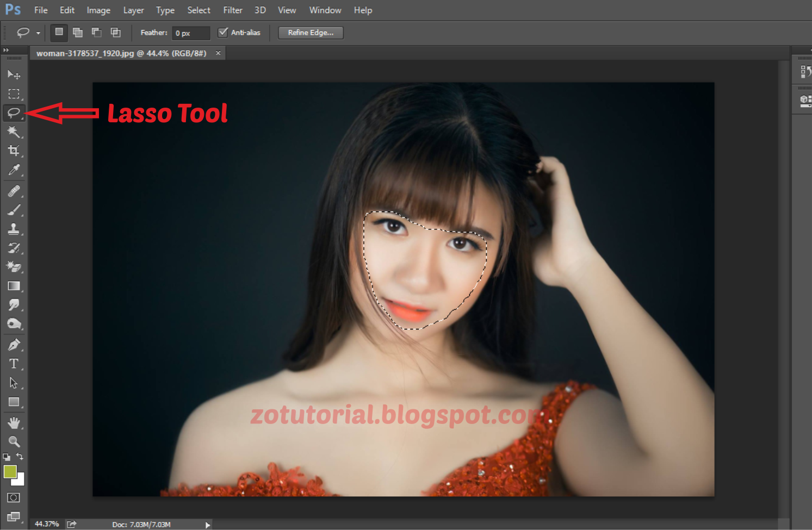Select the Eyedropper tool
The image size is (812, 530).
click(x=14, y=170)
